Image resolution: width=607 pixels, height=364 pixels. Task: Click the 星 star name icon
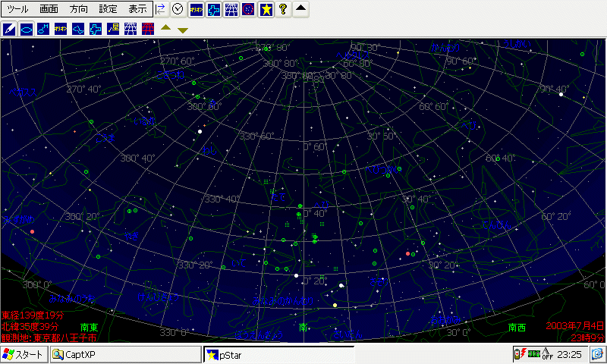coord(113,29)
